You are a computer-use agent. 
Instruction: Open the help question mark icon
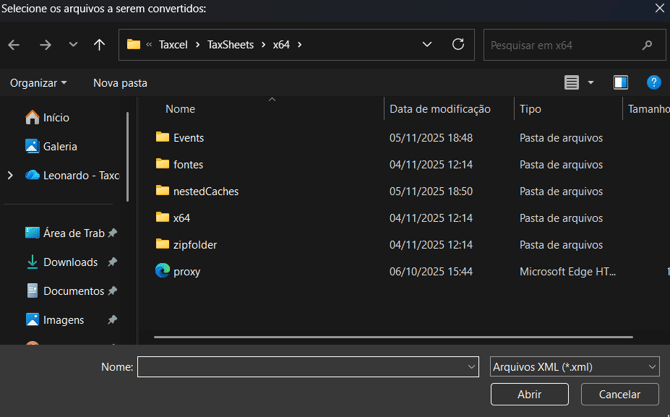pos(654,82)
